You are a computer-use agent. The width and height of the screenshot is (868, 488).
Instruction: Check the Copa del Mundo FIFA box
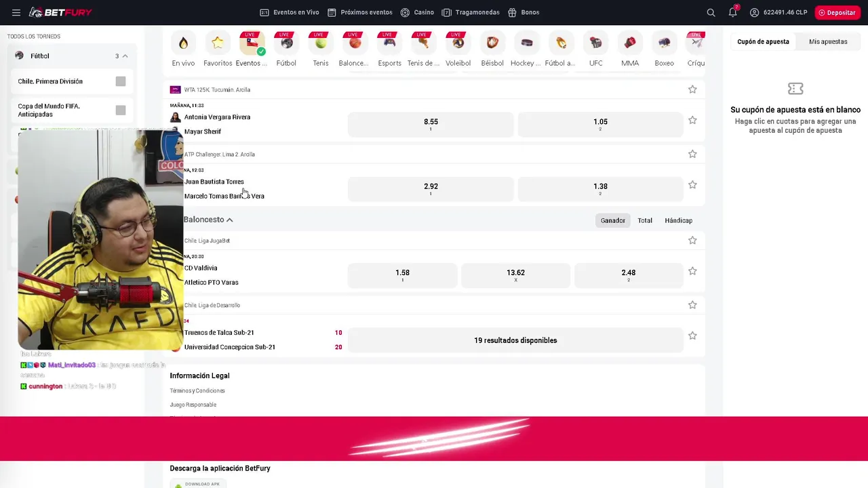[x=121, y=110]
